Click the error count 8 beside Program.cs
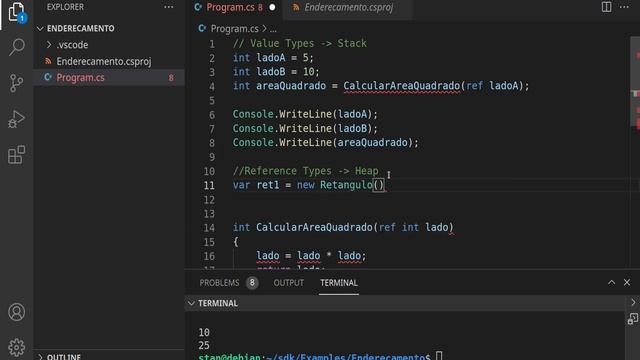The width and height of the screenshot is (640, 360). tap(171, 78)
